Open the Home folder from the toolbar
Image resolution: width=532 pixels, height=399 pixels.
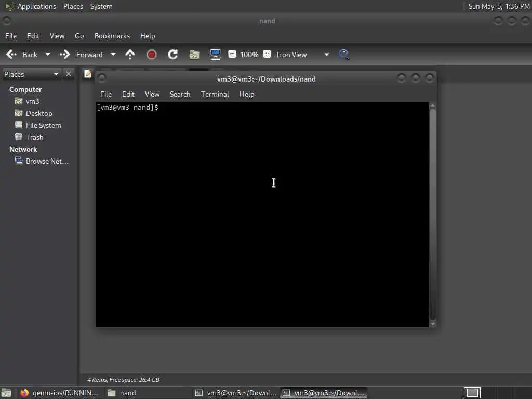(x=194, y=54)
